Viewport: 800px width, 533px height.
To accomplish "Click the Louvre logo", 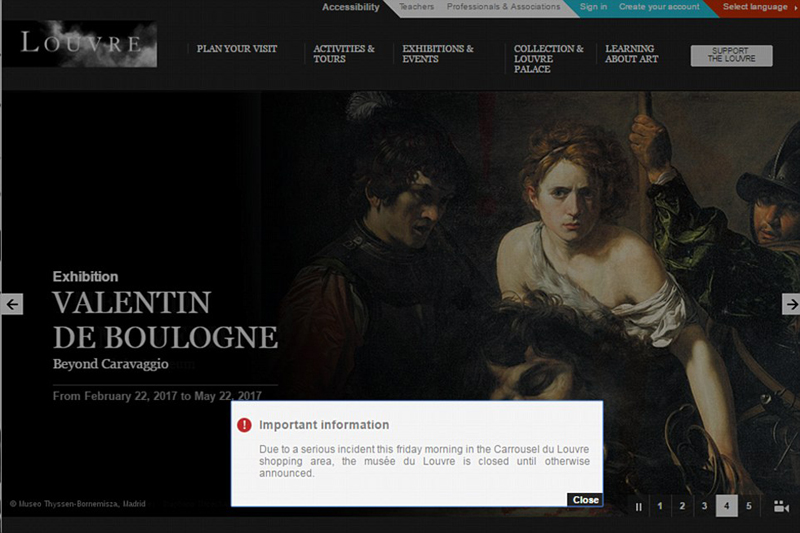I will [x=80, y=44].
